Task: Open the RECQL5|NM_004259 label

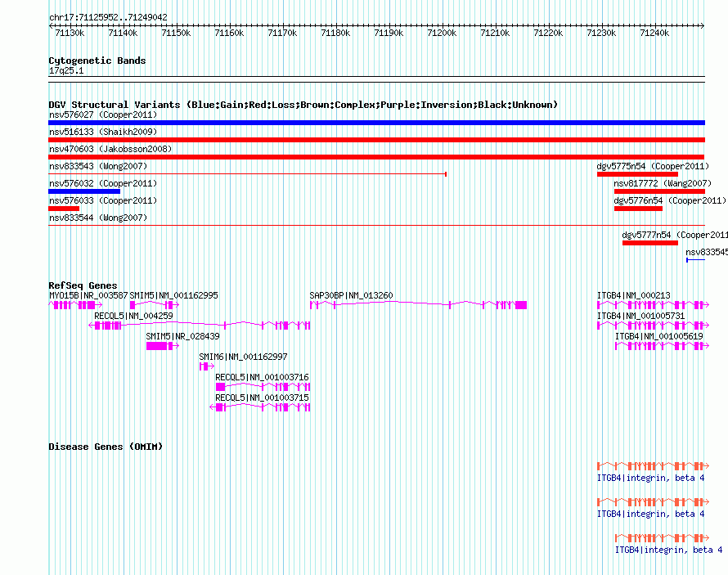Action: click(133, 316)
